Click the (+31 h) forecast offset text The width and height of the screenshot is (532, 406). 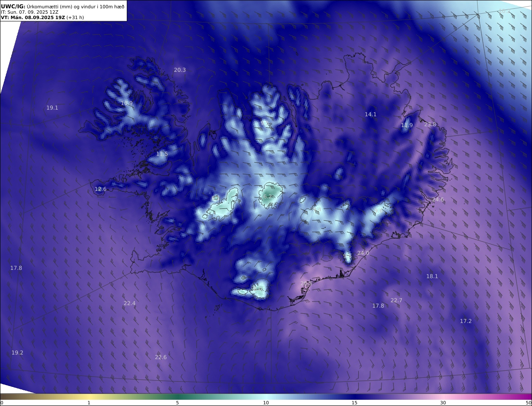(75, 17)
